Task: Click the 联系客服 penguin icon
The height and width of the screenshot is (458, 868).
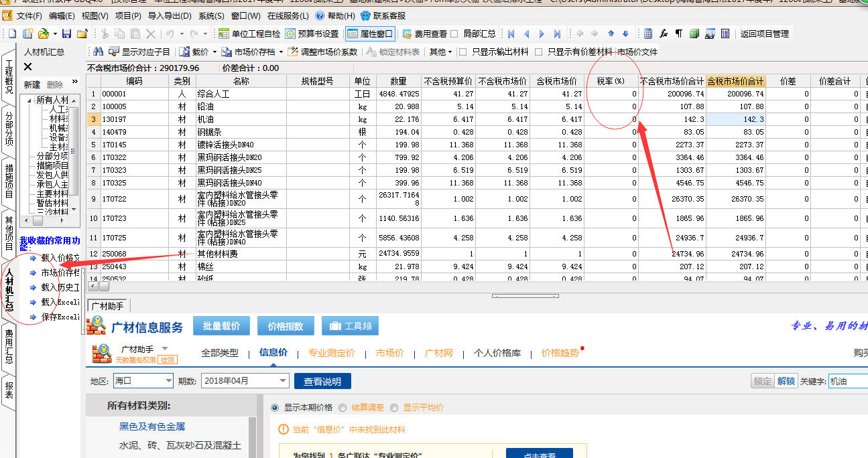Action: pyautogui.click(x=365, y=15)
